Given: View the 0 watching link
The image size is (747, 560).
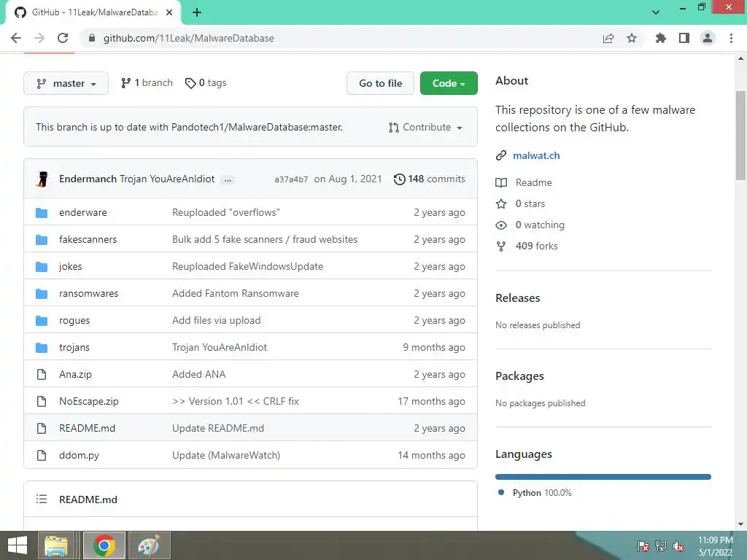Looking at the screenshot, I should click(x=540, y=225).
